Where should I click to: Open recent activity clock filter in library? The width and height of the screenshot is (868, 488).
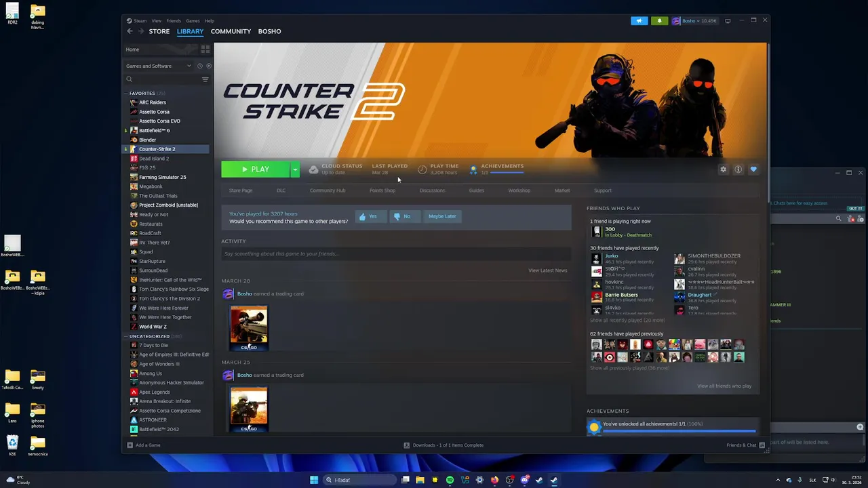click(x=199, y=66)
